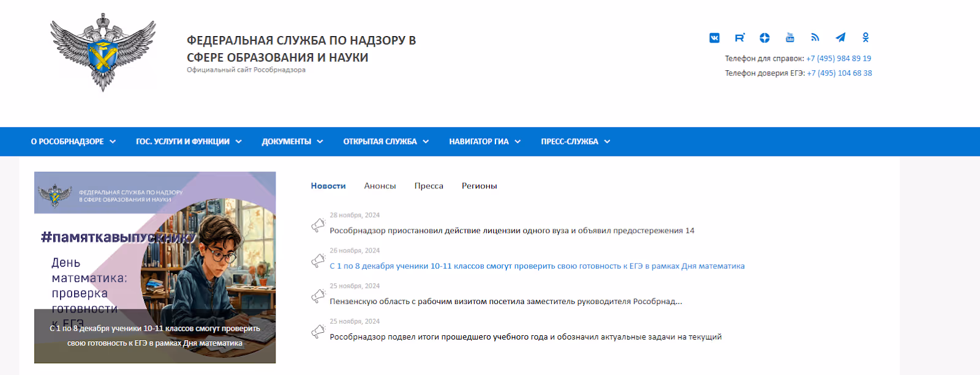The height and width of the screenshot is (375, 980).
Task: Open the RSS feed icon
Action: 815,38
